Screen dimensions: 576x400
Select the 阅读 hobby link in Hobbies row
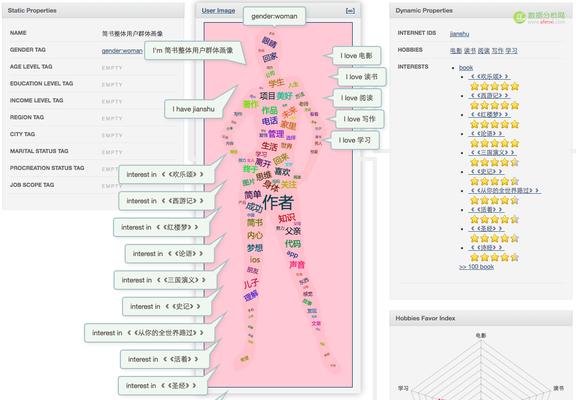pos(483,51)
